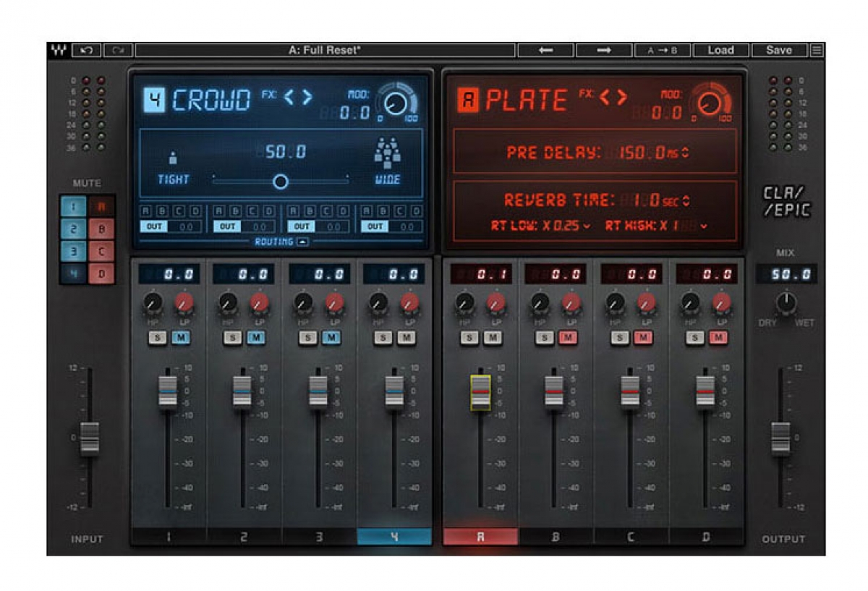Click the Waves logo icon

click(58, 51)
